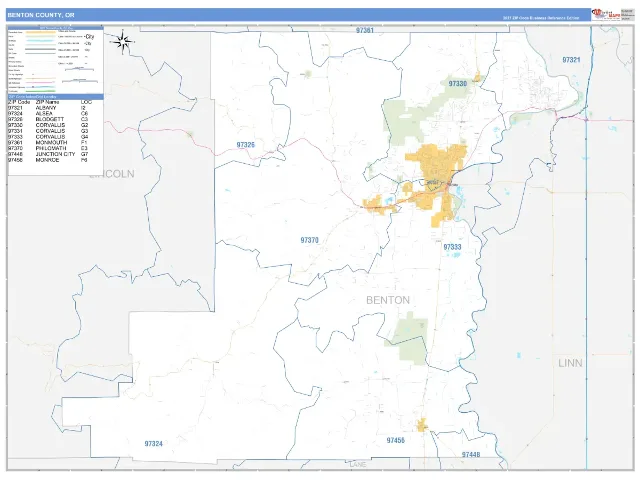Click the 97333 ZIP label on the map
This screenshot has width=640, height=480.
click(452, 247)
